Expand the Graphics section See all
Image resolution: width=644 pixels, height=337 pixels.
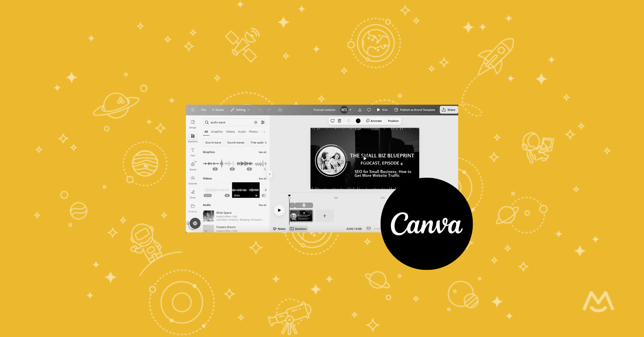261,152
